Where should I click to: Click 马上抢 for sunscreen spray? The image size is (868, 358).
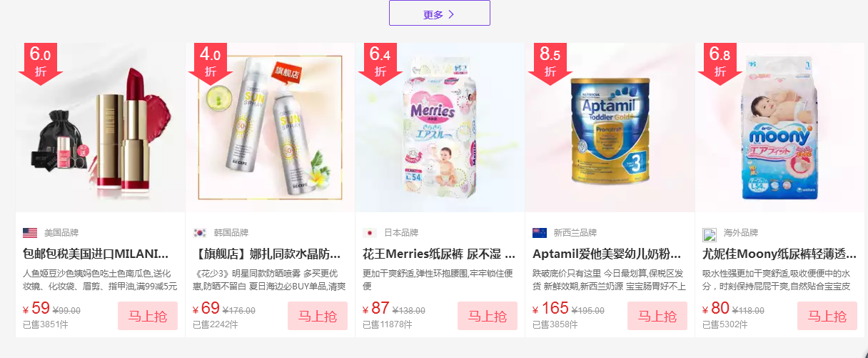[x=318, y=316]
